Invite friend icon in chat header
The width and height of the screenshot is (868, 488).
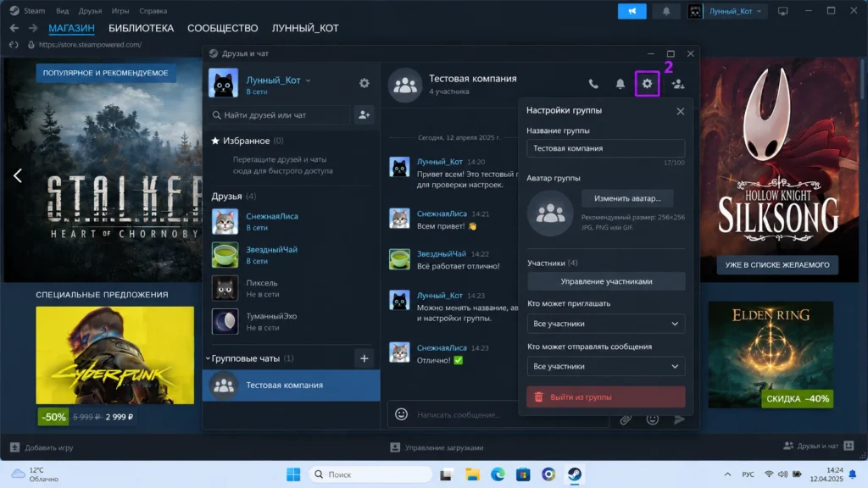tap(677, 84)
